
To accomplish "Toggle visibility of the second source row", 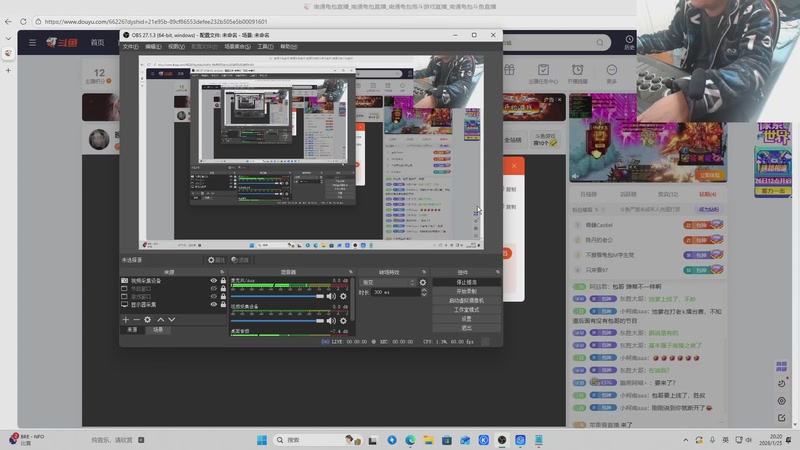I will [x=213, y=289].
